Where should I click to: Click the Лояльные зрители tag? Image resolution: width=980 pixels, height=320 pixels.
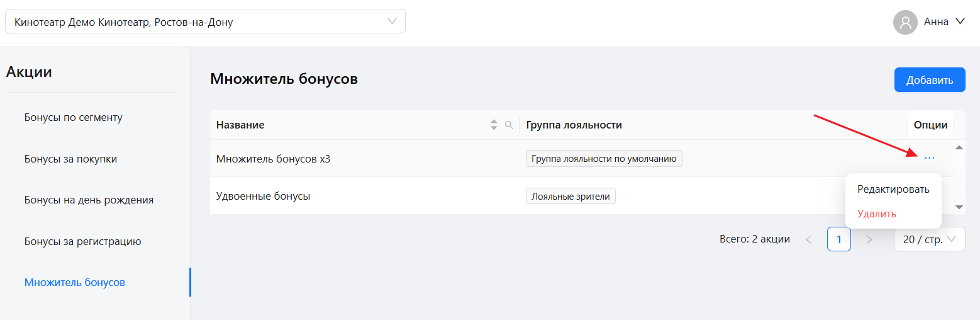tap(571, 196)
